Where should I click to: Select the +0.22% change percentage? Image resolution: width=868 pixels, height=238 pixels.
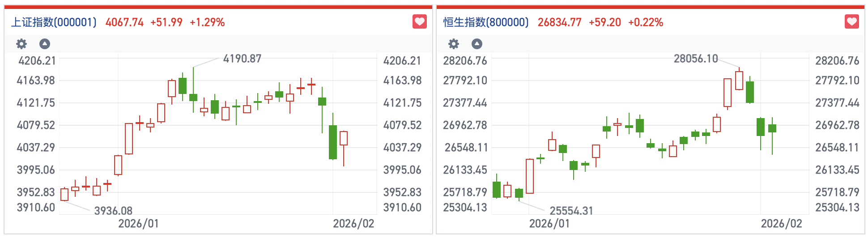tap(646, 22)
